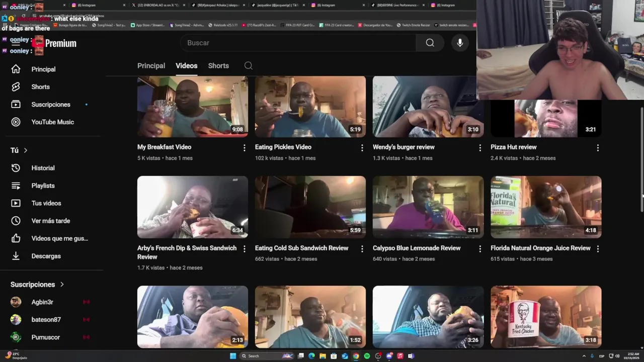This screenshot has width=644, height=362.
Task: Click the search magnifier button beside Buscar
Action: point(430,43)
